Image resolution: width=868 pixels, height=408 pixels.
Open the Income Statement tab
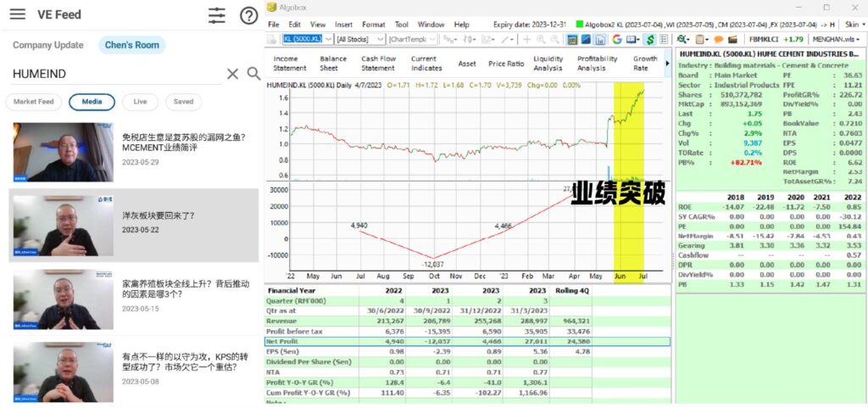pyautogui.click(x=290, y=63)
